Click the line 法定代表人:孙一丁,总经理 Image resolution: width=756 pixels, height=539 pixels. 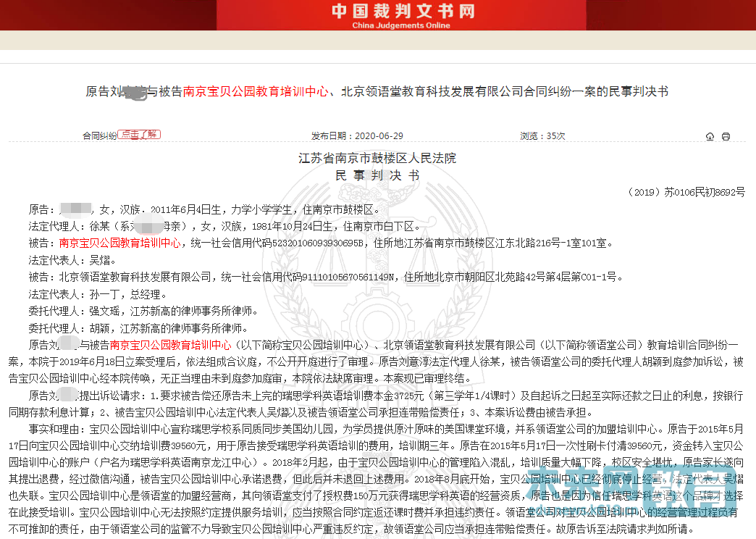point(97,294)
